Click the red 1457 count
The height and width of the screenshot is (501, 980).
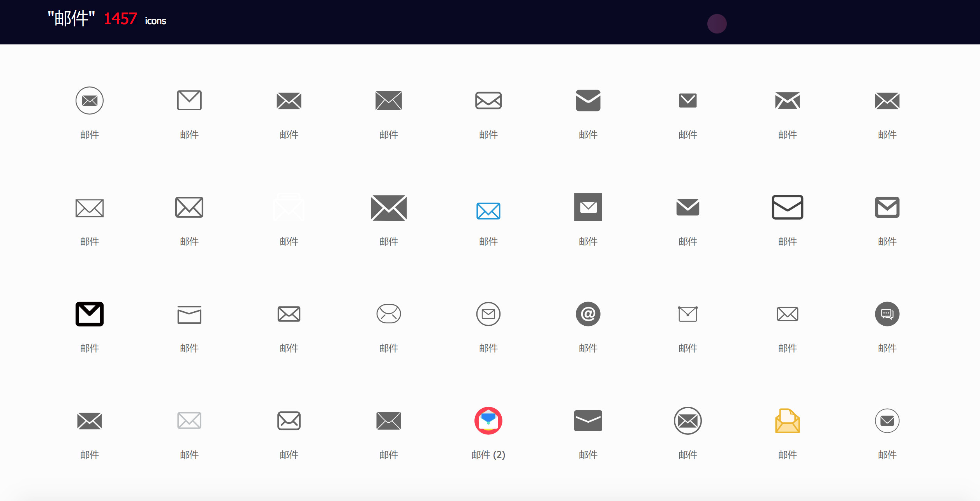(x=120, y=19)
